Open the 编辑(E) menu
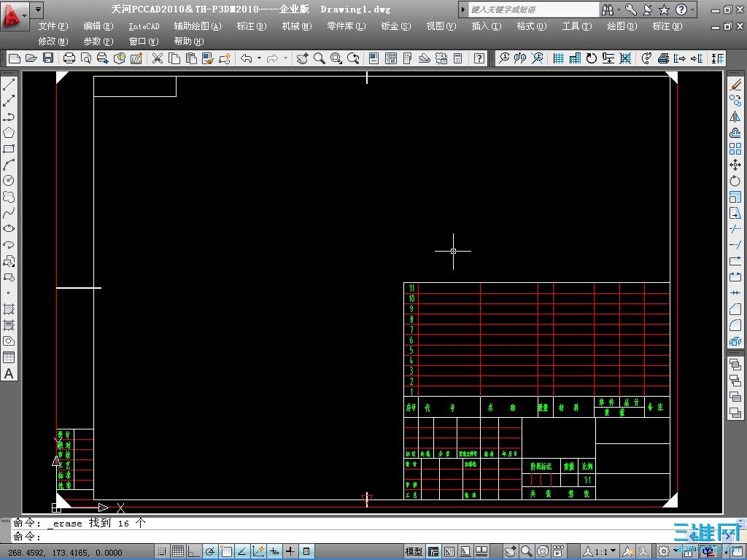The height and width of the screenshot is (560, 747). coord(98,26)
